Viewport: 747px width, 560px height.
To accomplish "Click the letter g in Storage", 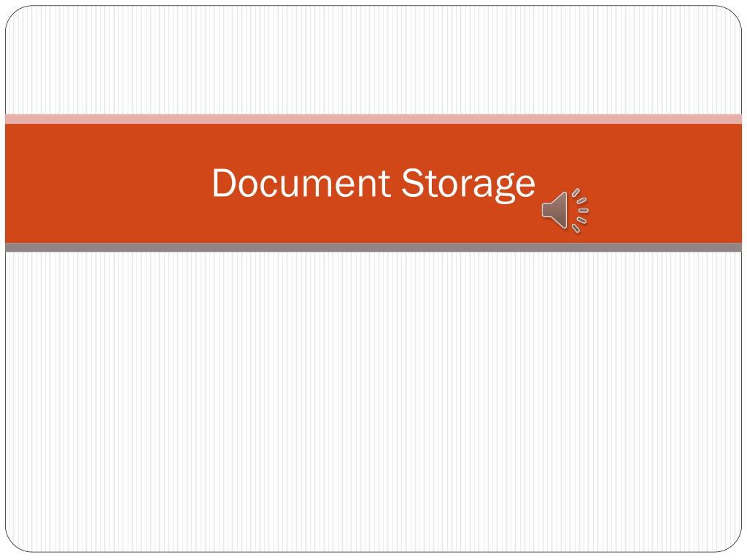I will (503, 188).
